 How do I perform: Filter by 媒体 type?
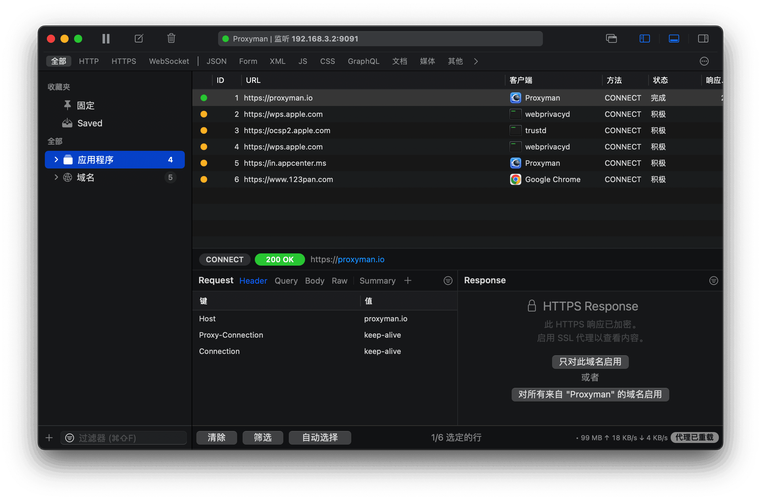tap(428, 61)
